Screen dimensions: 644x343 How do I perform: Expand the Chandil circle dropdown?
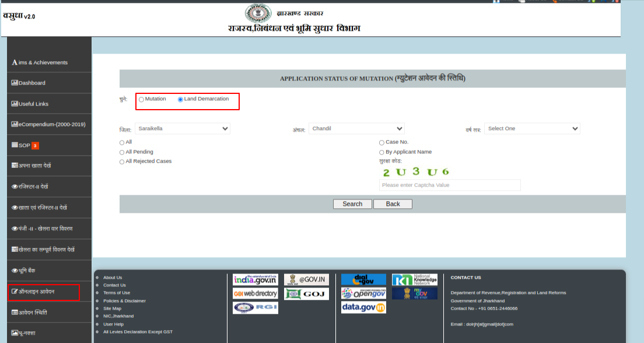tap(356, 128)
